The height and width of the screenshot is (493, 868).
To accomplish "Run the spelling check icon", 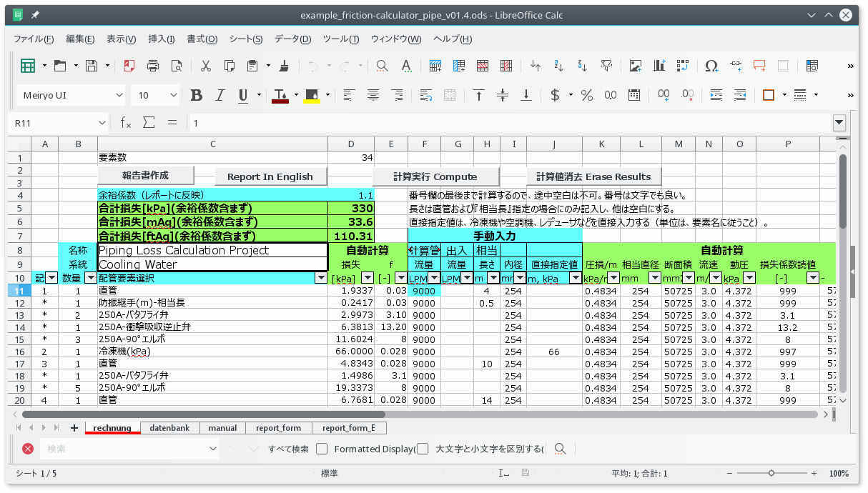I will tap(406, 66).
